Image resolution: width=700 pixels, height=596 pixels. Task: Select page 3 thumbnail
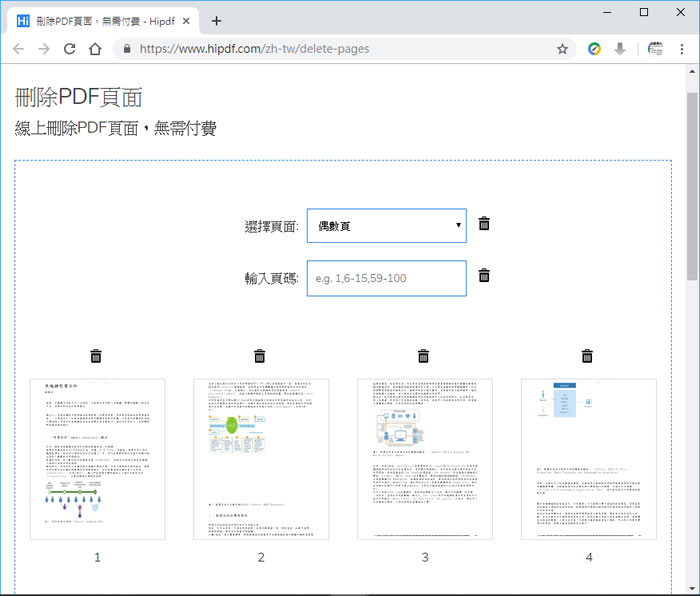click(425, 459)
